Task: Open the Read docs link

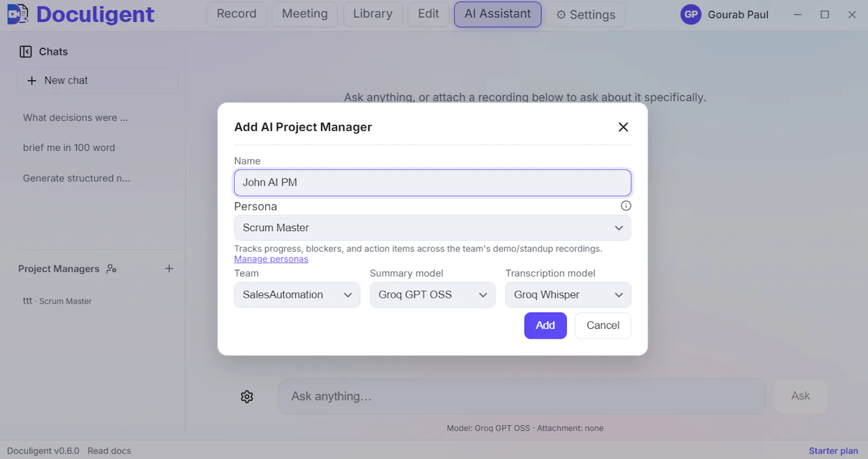Action: click(x=110, y=451)
